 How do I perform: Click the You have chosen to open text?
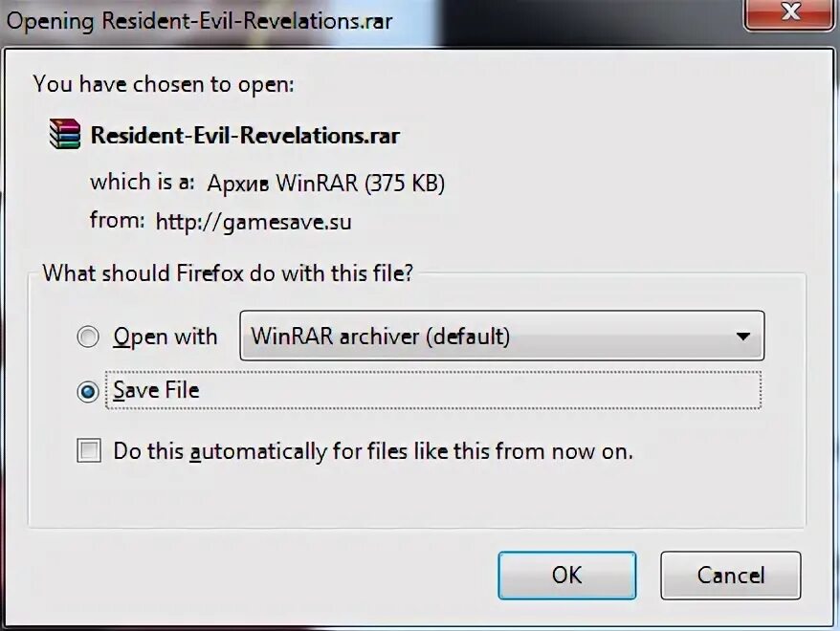click(x=164, y=84)
